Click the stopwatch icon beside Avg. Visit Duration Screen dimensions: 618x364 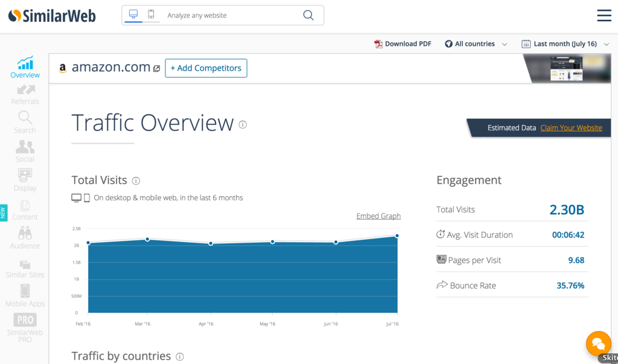tap(441, 234)
